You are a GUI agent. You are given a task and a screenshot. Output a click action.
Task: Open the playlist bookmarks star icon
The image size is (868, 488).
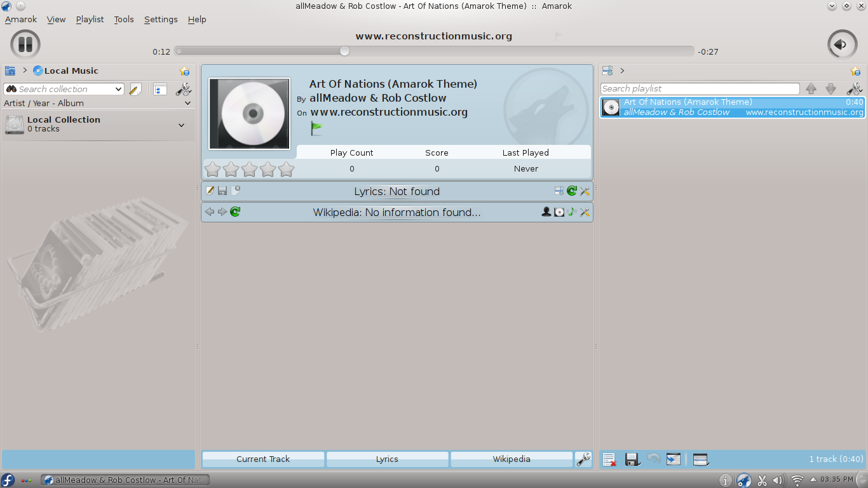coord(855,71)
